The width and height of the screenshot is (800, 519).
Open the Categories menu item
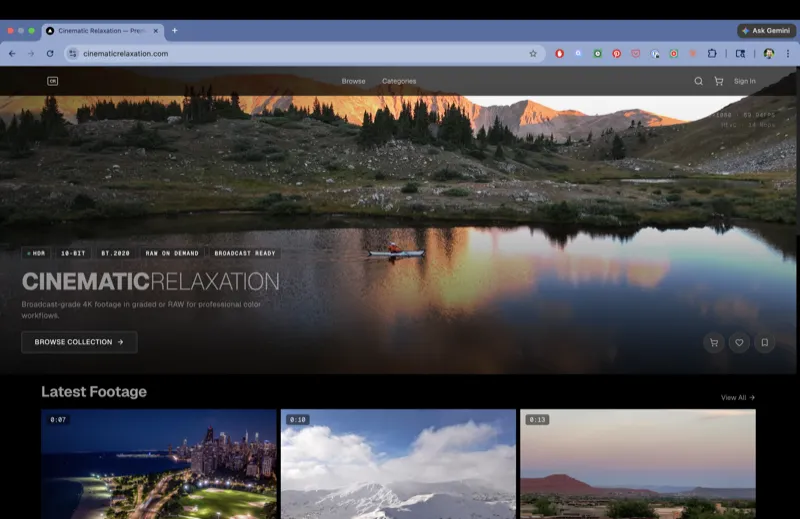399,81
